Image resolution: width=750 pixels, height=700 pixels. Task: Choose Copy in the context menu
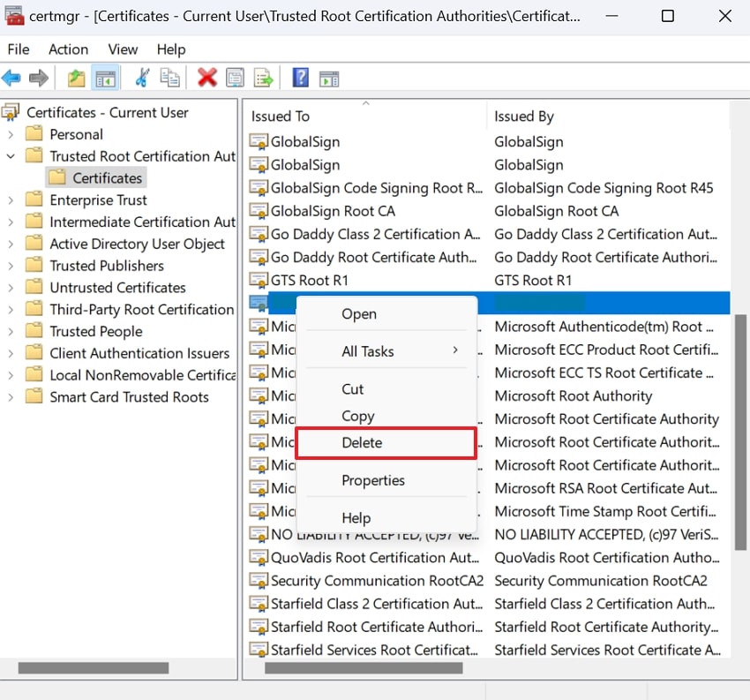386,416
